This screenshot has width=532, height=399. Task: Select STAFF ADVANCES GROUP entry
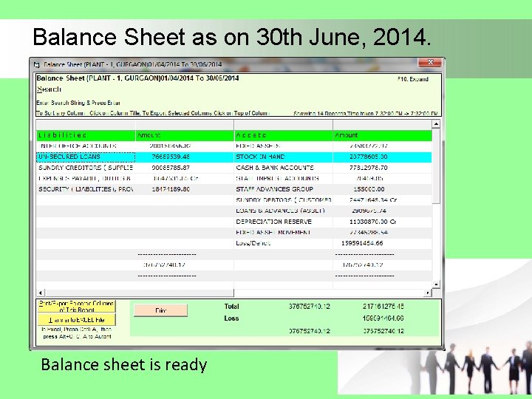[x=274, y=189]
